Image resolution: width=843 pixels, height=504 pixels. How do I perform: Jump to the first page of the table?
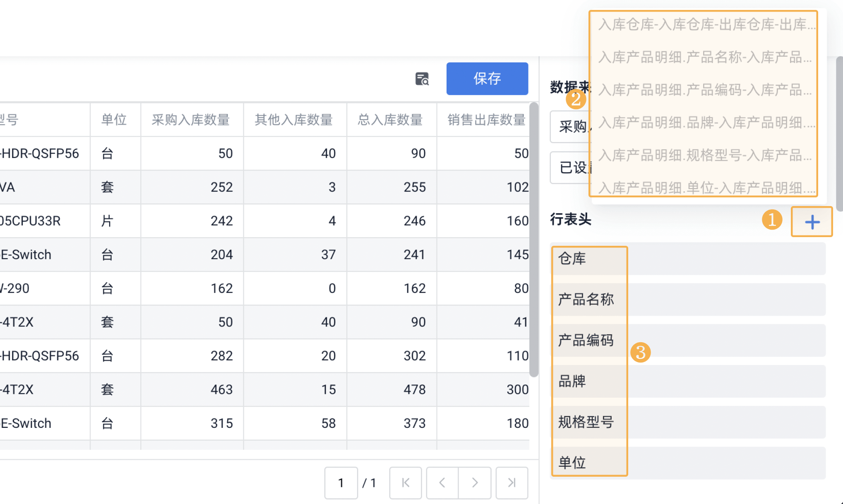pyautogui.click(x=405, y=482)
